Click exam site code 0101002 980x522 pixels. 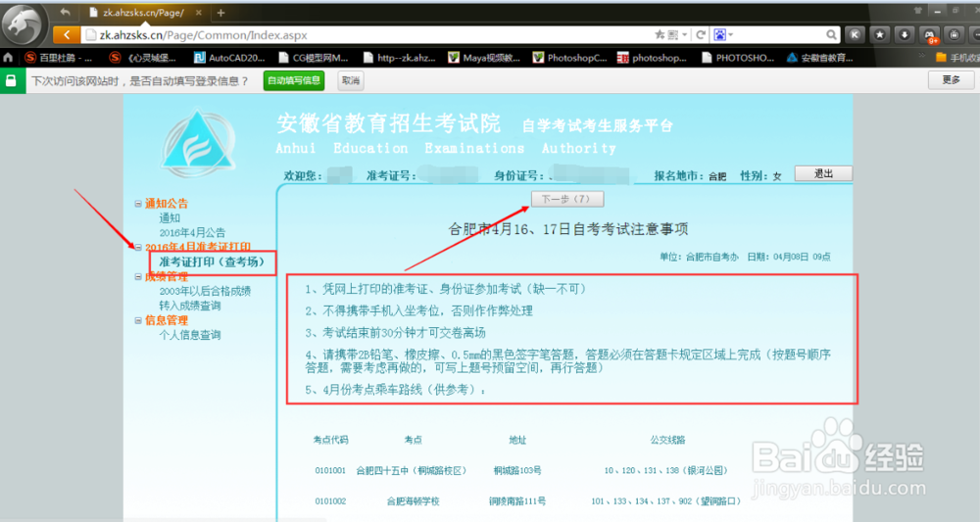[x=330, y=500]
